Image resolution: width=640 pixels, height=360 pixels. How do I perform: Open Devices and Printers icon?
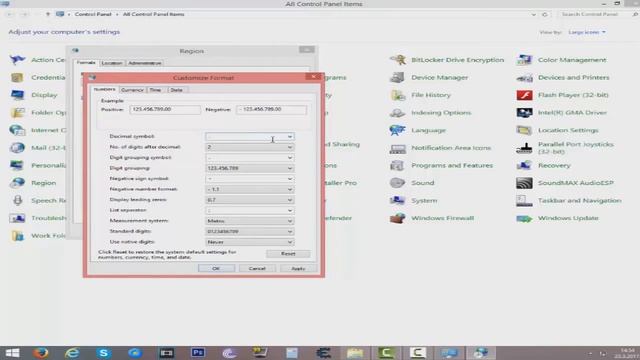click(x=524, y=78)
